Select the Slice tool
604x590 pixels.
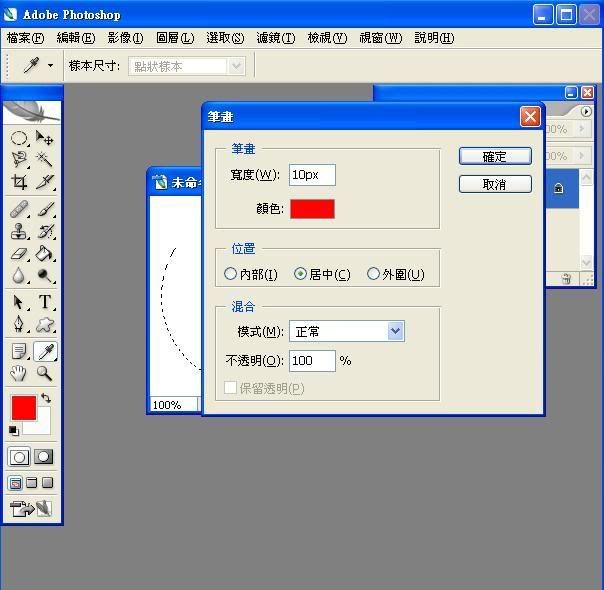click(x=44, y=181)
